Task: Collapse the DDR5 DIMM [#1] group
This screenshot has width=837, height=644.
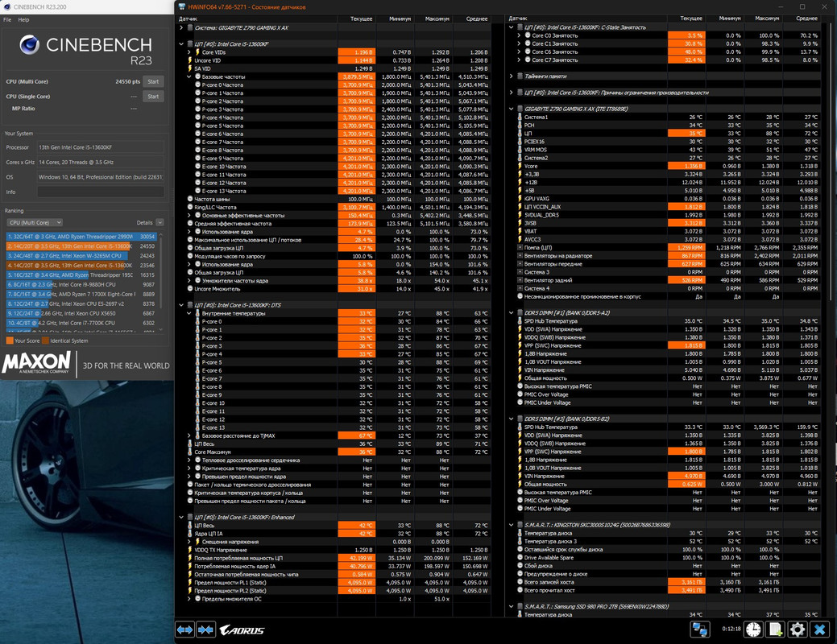Action: pyautogui.click(x=512, y=313)
